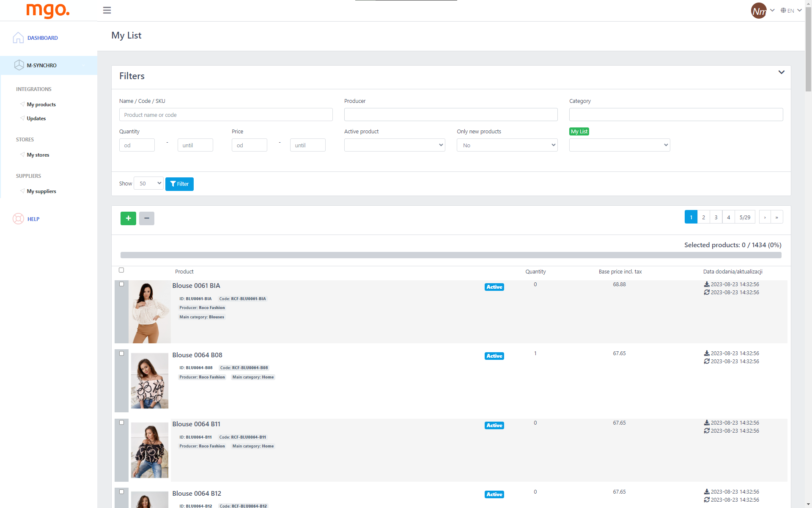Click the Help lifebuoy icon

[x=18, y=219]
